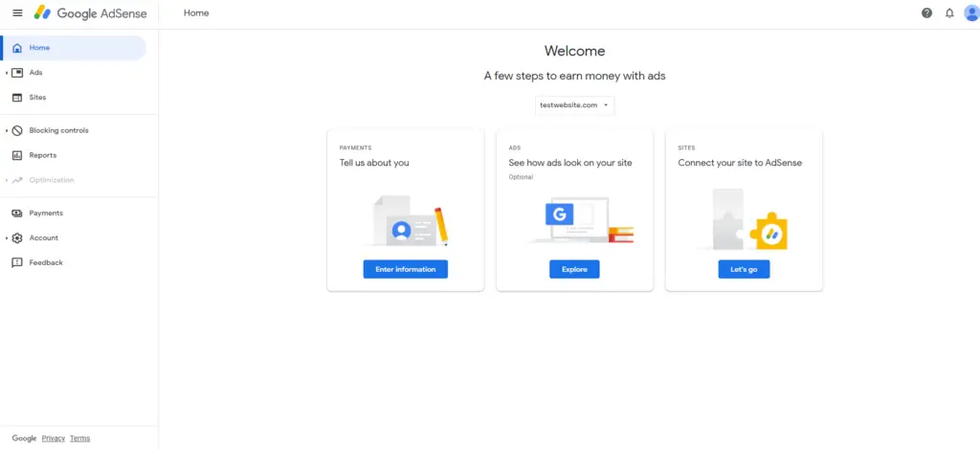Open the Privacy footer link
This screenshot has height=449, width=980.
(54, 438)
